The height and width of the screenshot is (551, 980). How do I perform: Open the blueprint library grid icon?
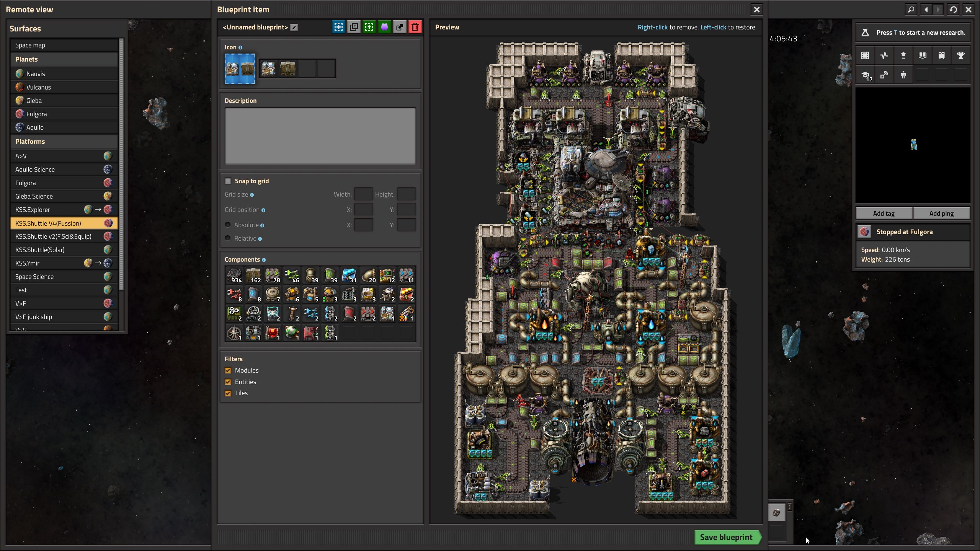tap(865, 55)
